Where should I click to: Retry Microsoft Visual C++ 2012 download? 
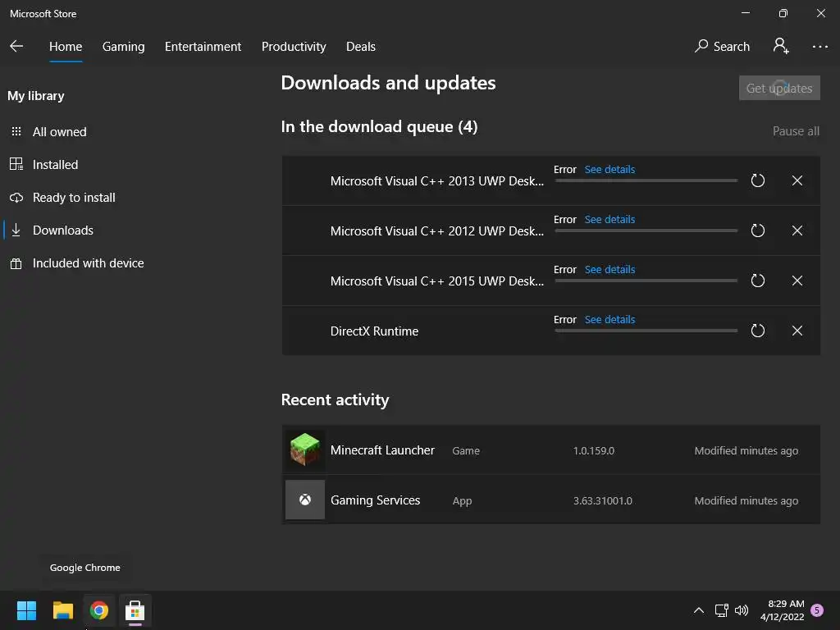pyautogui.click(x=757, y=231)
